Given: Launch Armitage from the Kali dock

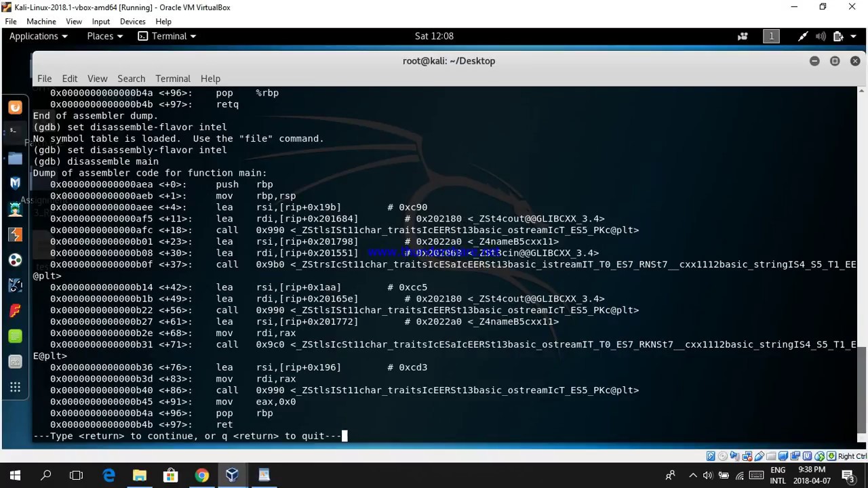Looking at the screenshot, I should click(15, 209).
